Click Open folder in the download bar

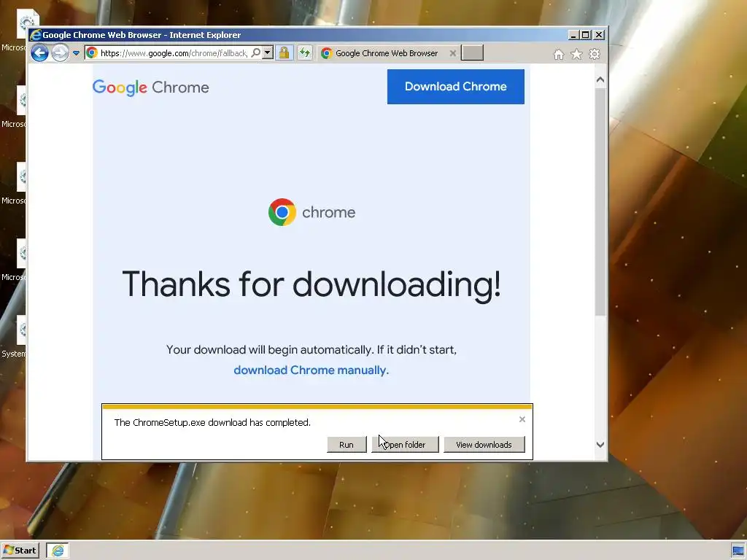405,445
